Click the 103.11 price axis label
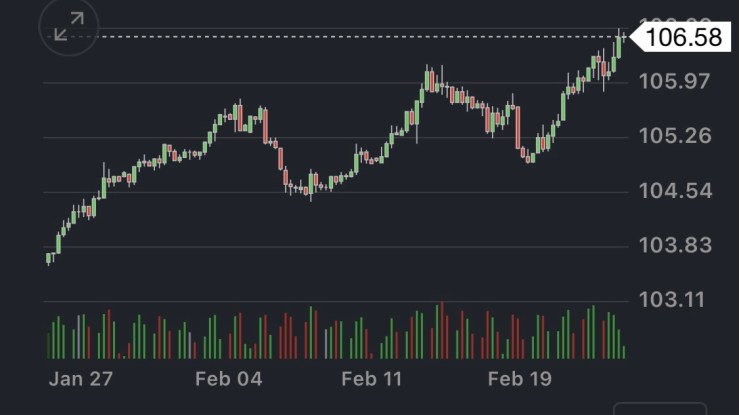 676,299
